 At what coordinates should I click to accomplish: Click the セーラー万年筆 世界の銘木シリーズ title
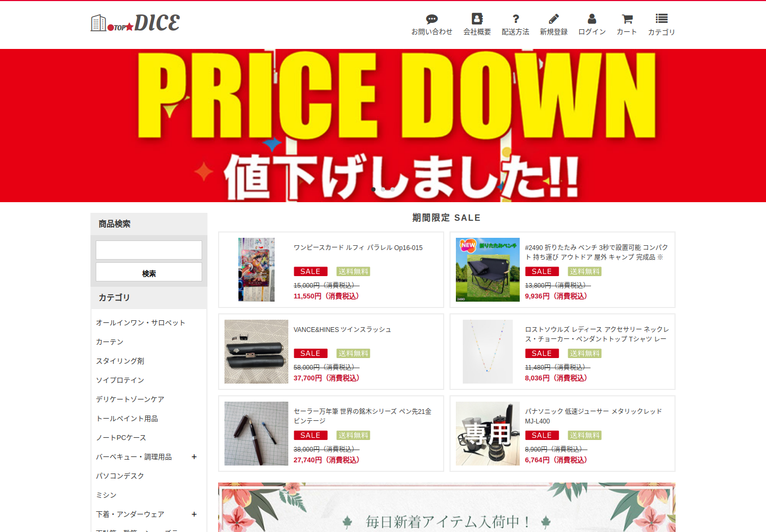pos(363,417)
